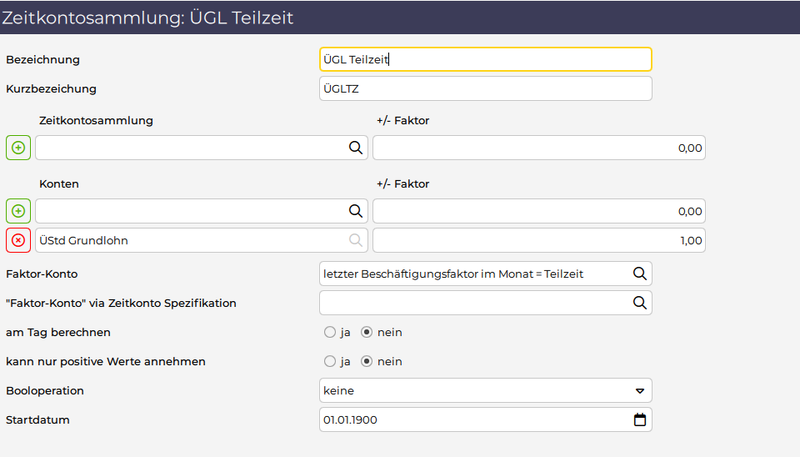800x457 pixels.
Task: Select 'ja' for kann nur positive Werte annehmen
Action: 329,361
